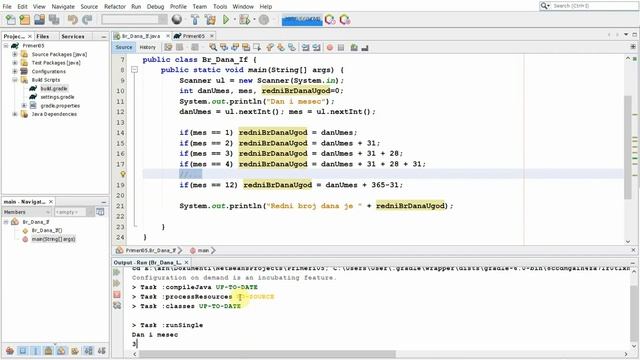The height and width of the screenshot is (360, 640).
Task: Collapse the main method fold marker
Action: pyautogui.click(x=134, y=70)
